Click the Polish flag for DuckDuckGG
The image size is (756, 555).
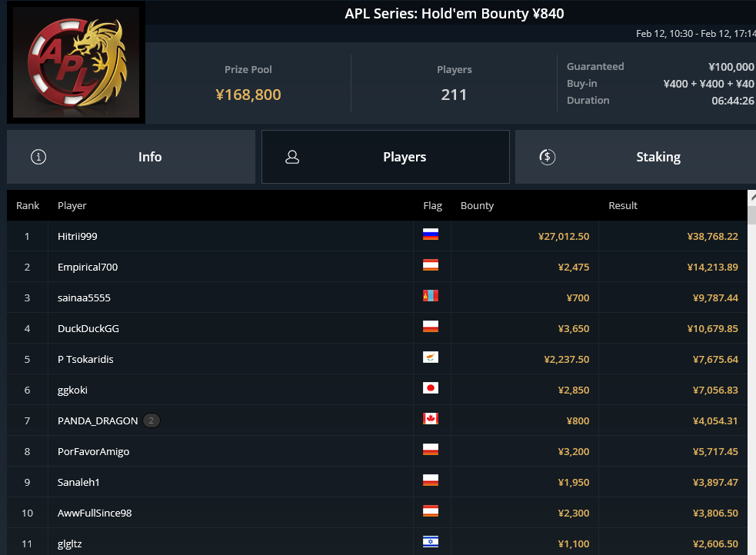pos(431,327)
